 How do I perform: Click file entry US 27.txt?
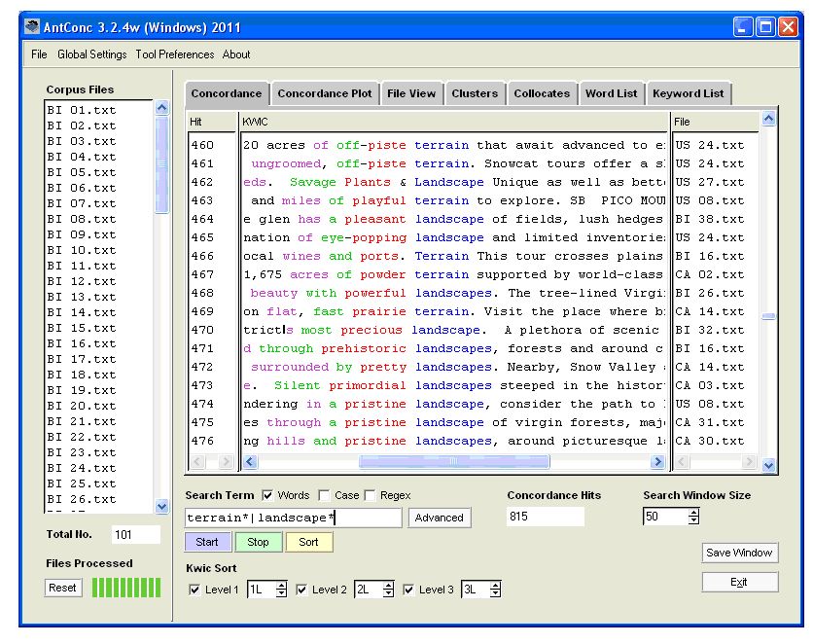(x=709, y=182)
